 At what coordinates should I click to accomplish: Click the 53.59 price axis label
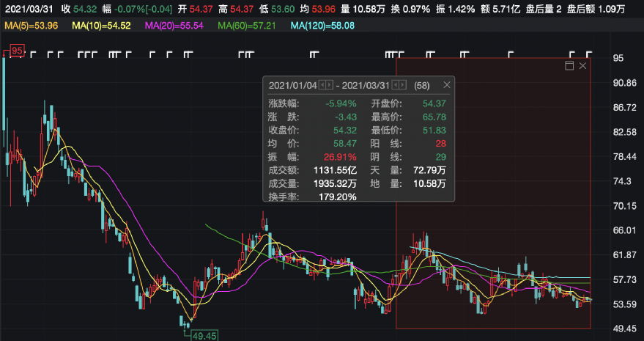[624, 304]
